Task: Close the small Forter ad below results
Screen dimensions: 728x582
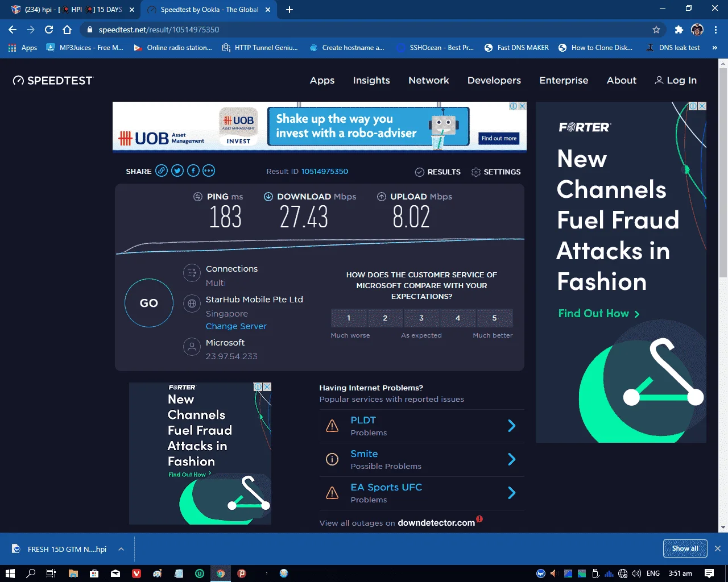Action: (267, 386)
